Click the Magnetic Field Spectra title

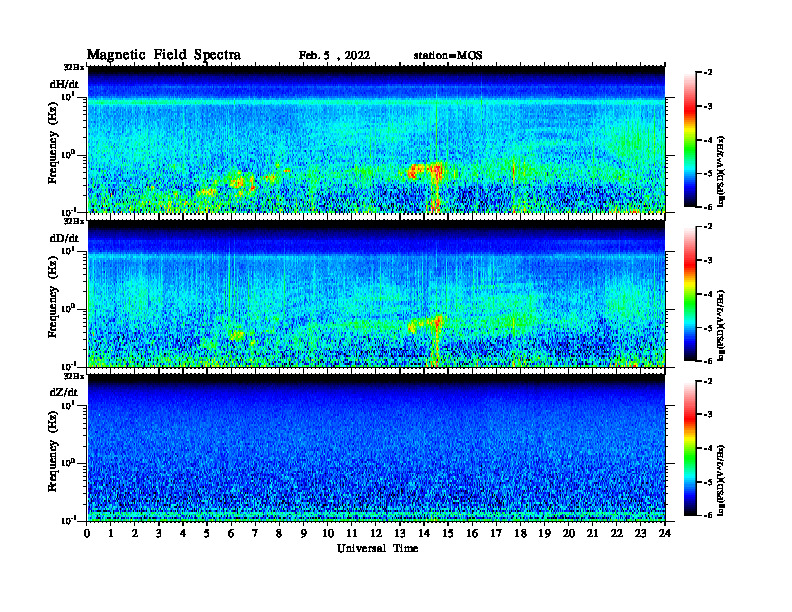(x=164, y=55)
